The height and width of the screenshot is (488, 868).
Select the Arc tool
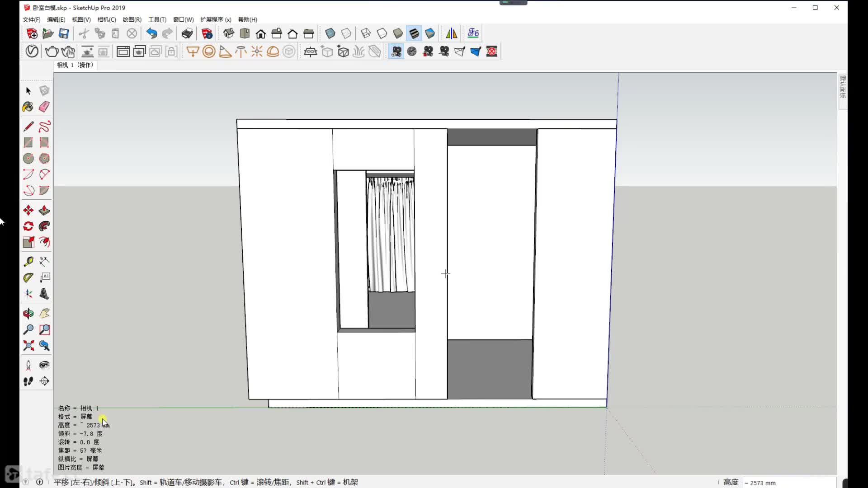coord(28,174)
